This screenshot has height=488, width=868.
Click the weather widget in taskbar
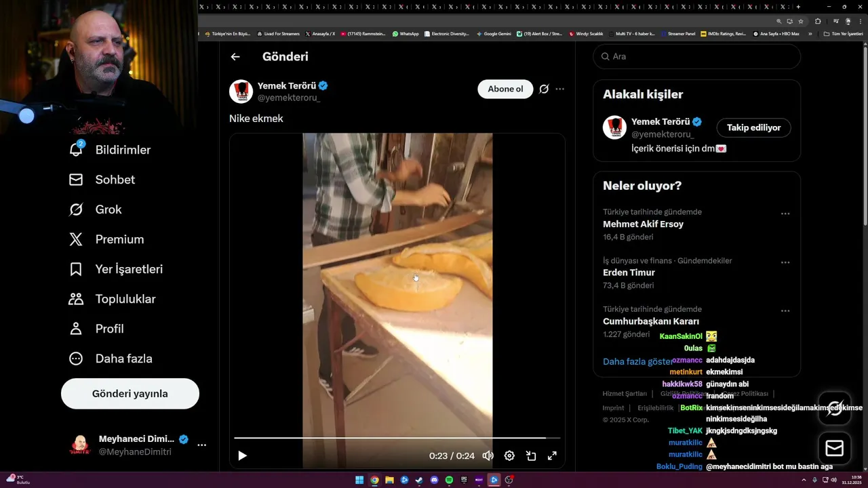click(x=17, y=479)
